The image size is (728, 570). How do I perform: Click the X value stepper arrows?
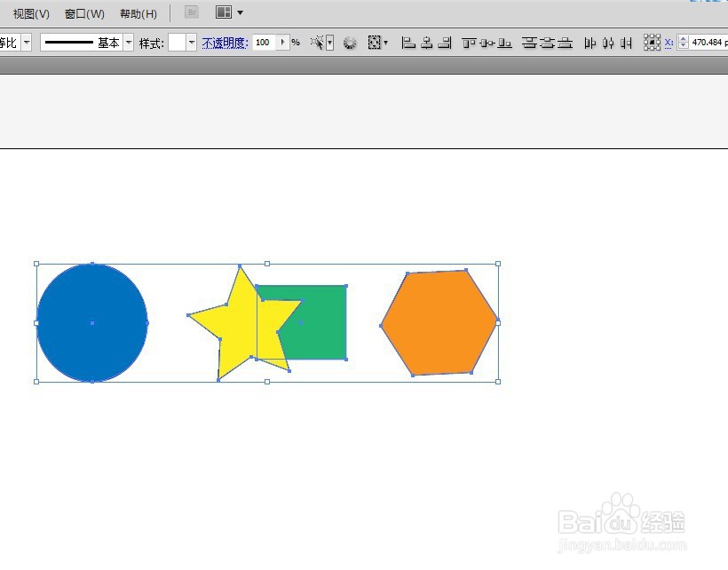click(683, 43)
